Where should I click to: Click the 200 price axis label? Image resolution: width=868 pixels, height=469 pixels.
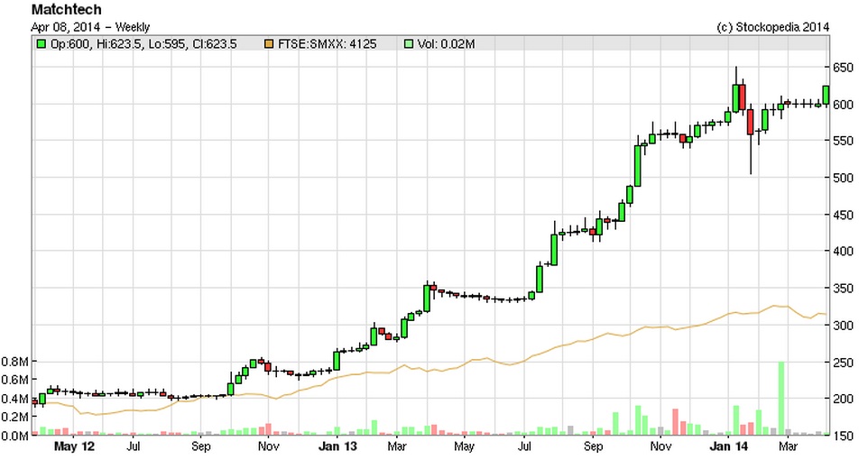(x=843, y=399)
